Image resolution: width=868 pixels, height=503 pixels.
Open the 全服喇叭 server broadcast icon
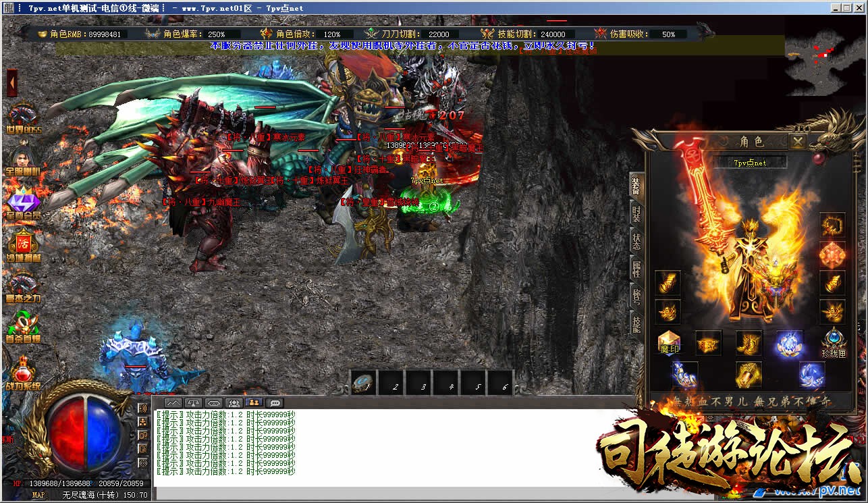pyautogui.click(x=23, y=159)
